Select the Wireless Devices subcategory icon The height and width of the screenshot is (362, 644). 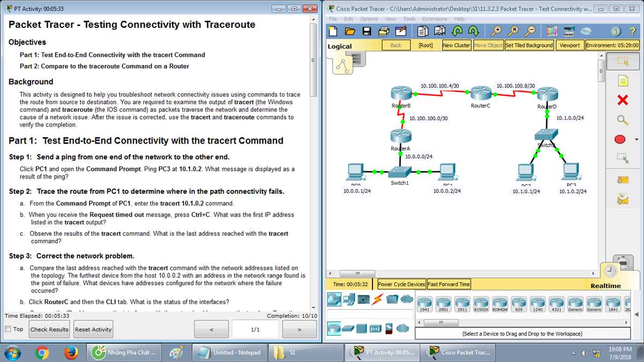coord(375,328)
